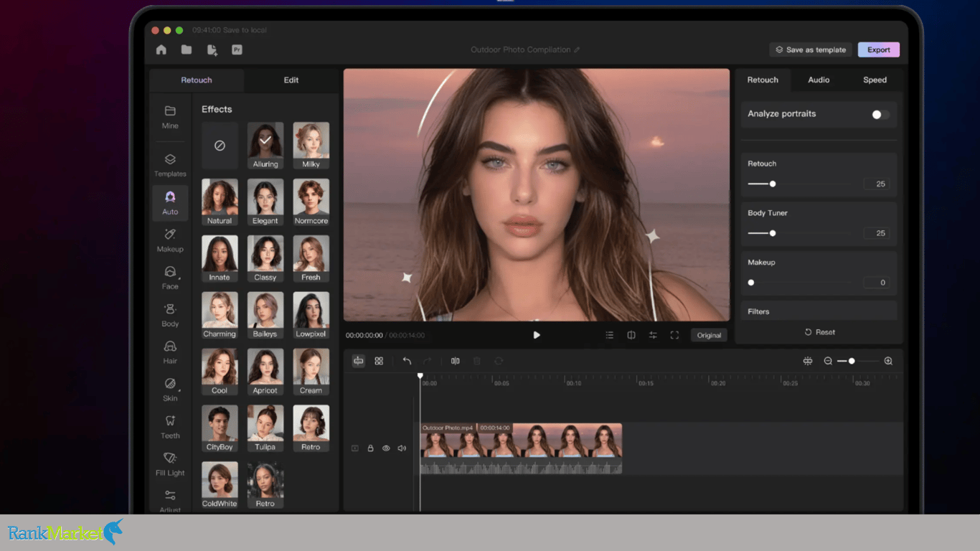This screenshot has width=980, height=551.
Task: Enter fullscreen preview mode
Action: point(674,335)
